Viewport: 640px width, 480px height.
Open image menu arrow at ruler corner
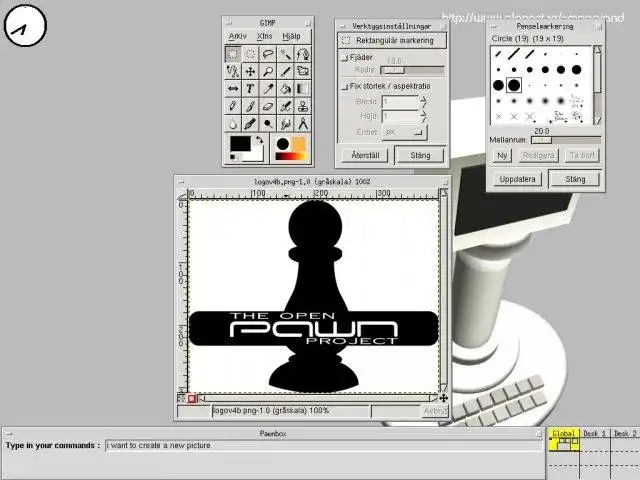[182, 193]
